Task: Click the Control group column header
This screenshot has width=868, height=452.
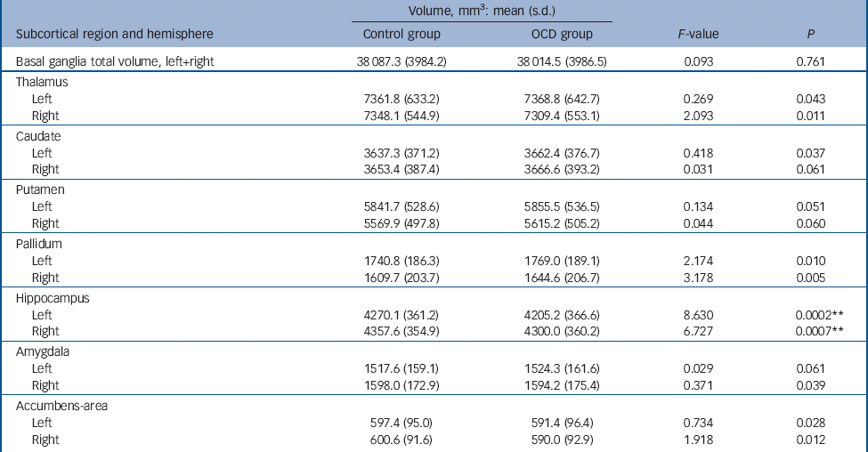Action: coord(402,35)
